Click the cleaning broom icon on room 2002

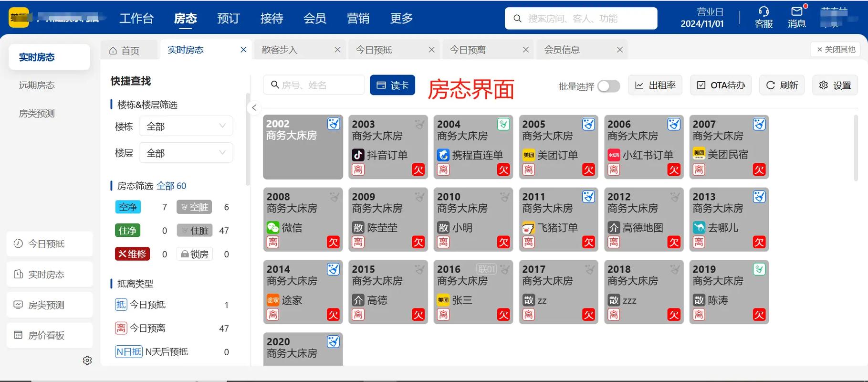pyautogui.click(x=334, y=124)
